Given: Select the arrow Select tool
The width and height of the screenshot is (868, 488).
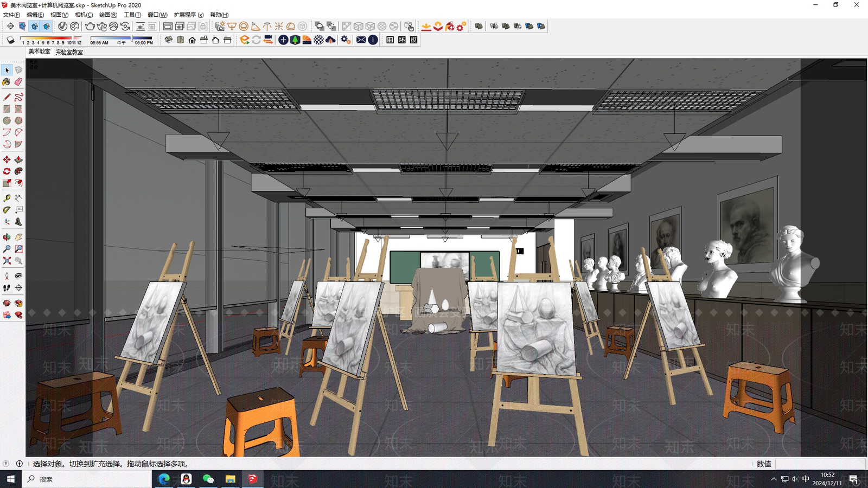Looking at the screenshot, I should pyautogui.click(x=7, y=70).
